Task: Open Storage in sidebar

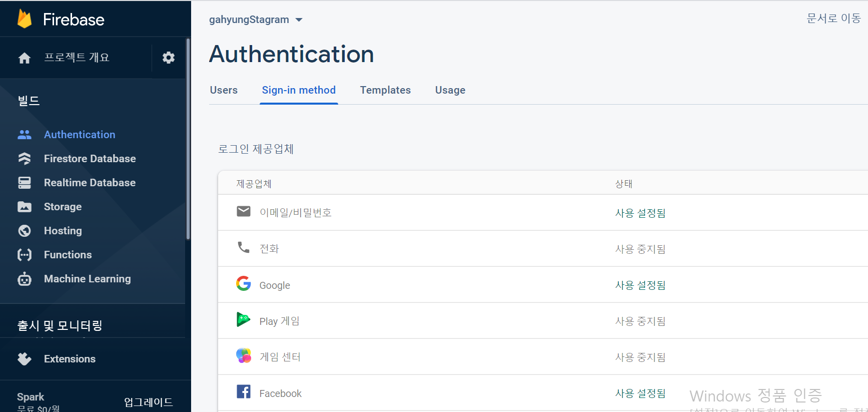Action: 63,207
